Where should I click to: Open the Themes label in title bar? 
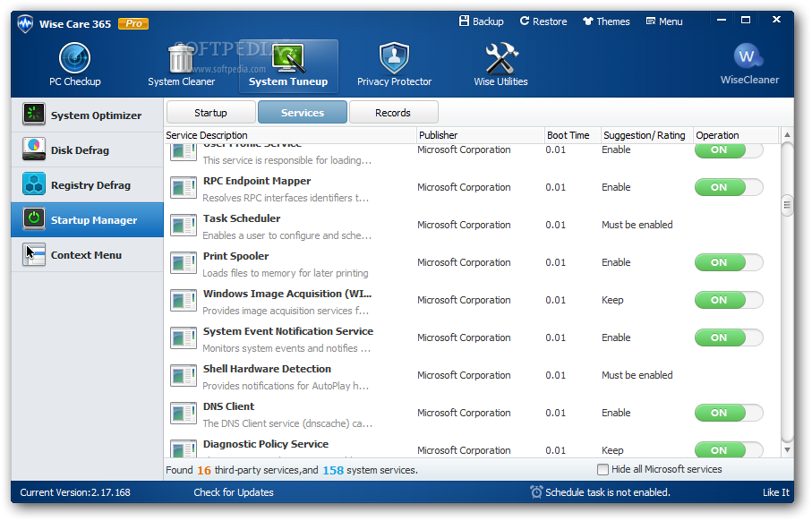[613, 21]
